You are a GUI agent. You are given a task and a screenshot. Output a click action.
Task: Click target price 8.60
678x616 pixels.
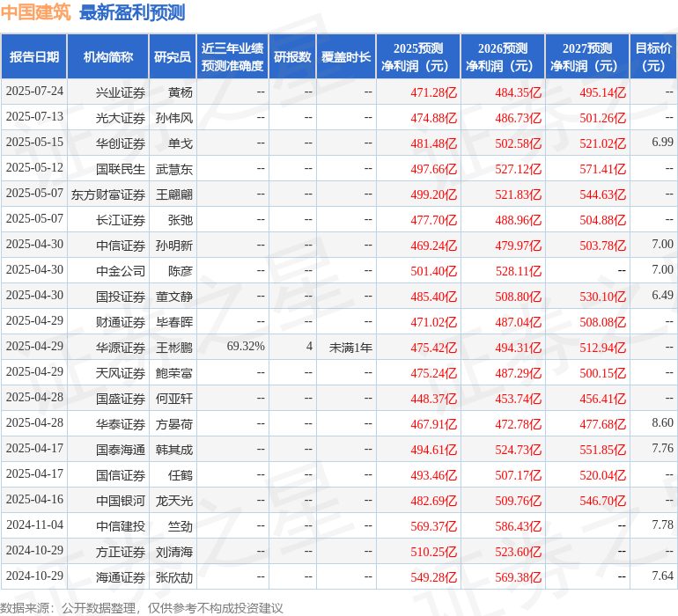point(662,422)
